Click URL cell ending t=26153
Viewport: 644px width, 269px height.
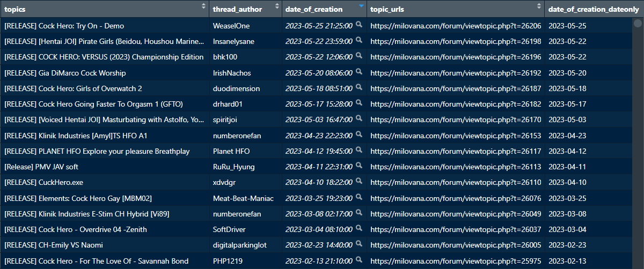coord(456,136)
